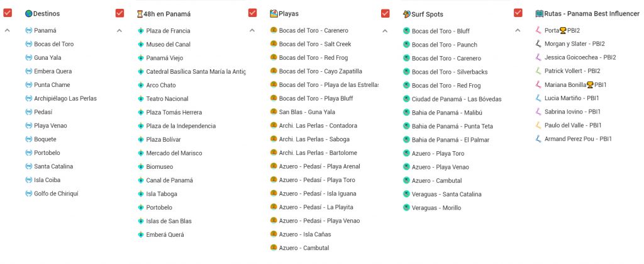Click the globe icon beside Destinos

pyautogui.click(x=28, y=13)
